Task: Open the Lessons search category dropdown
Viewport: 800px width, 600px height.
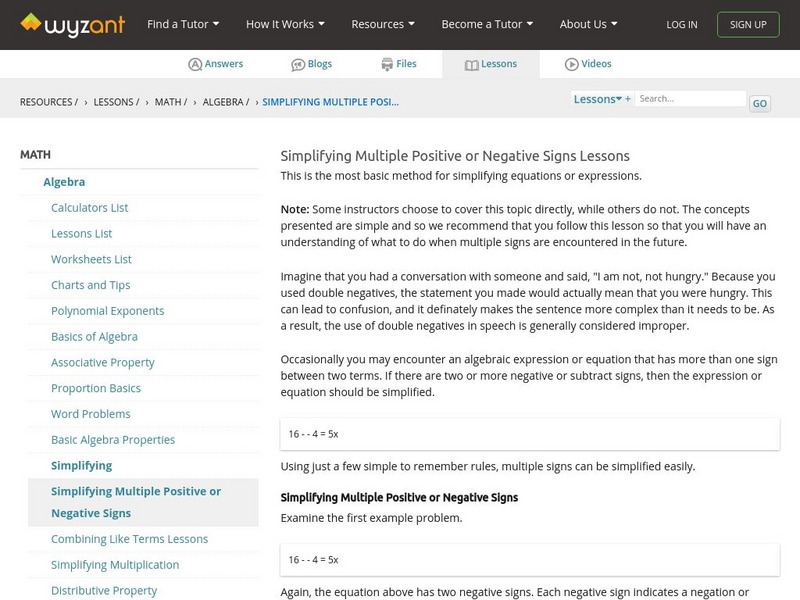Action: click(x=598, y=99)
